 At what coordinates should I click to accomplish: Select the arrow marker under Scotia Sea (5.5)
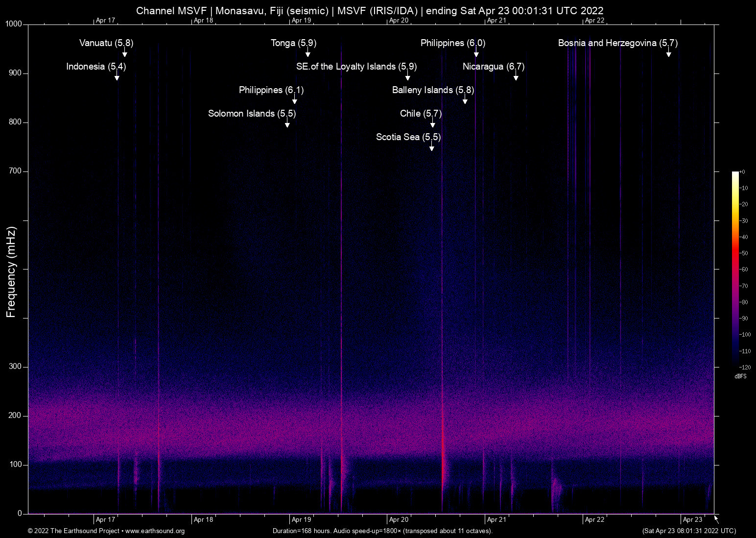point(432,147)
